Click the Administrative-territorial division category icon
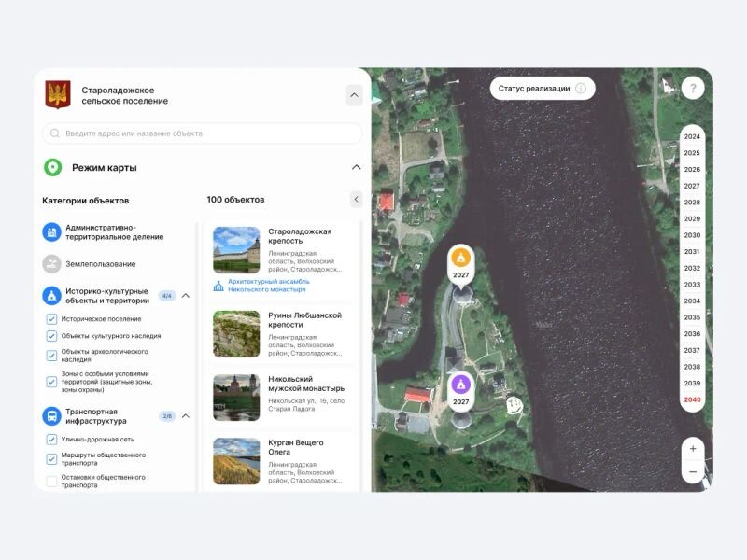This screenshot has width=747, height=560. (x=52, y=231)
